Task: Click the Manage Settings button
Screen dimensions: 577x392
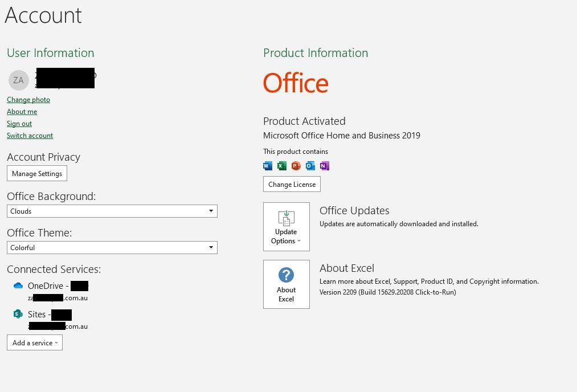Action: click(x=37, y=173)
